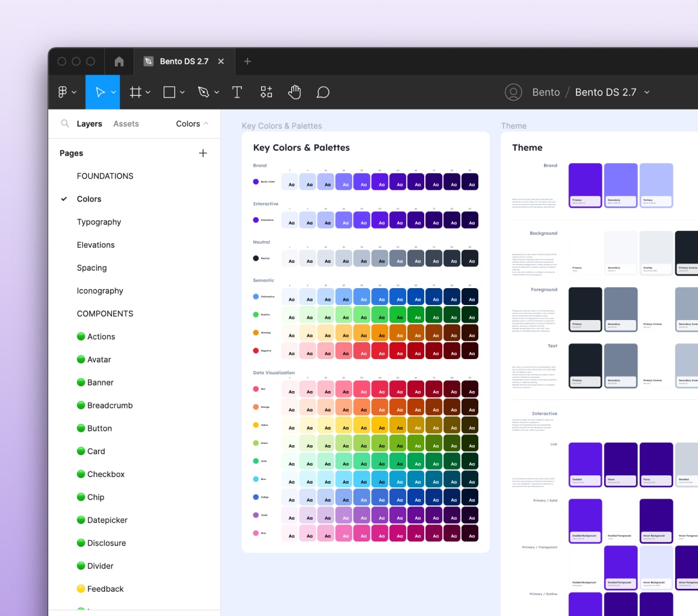Collapse the Colors section with its chevron

[x=206, y=123]
